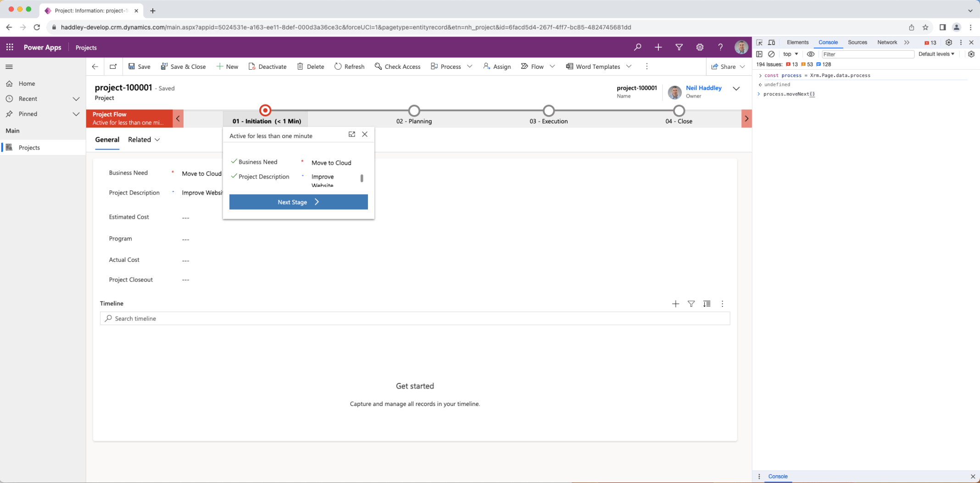Expand the Word Templates dropdown chevron
The width and height of the screenshot is (980, 483).
[x=629, y=67]
